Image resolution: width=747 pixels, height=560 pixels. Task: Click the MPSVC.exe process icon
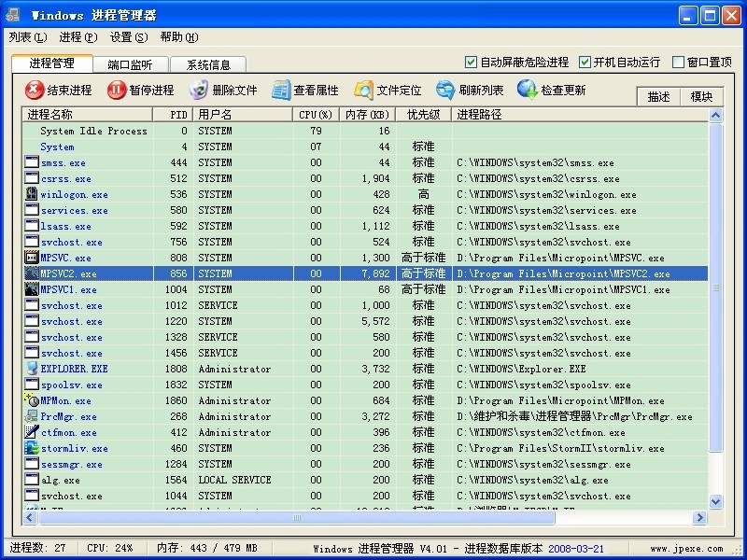32,258
